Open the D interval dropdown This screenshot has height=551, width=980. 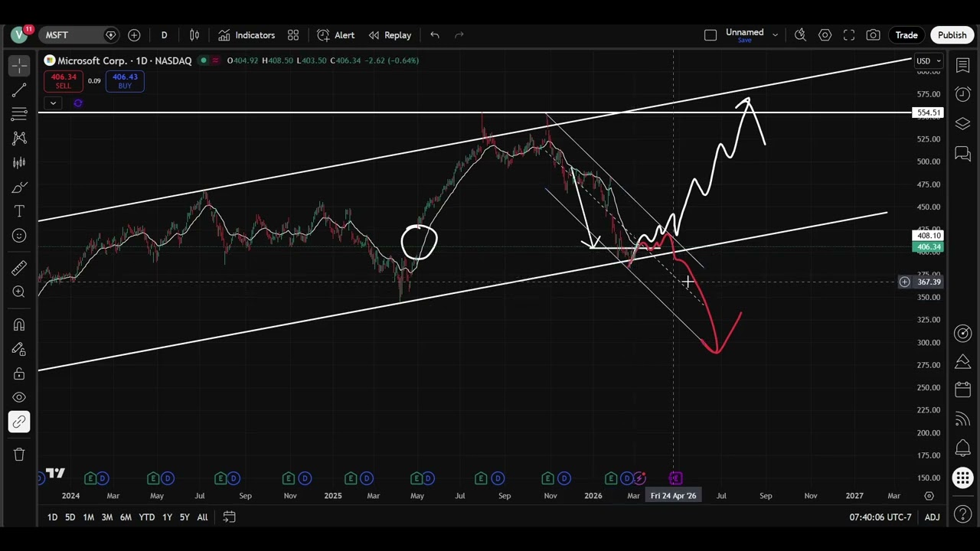[x=164, y=35]
